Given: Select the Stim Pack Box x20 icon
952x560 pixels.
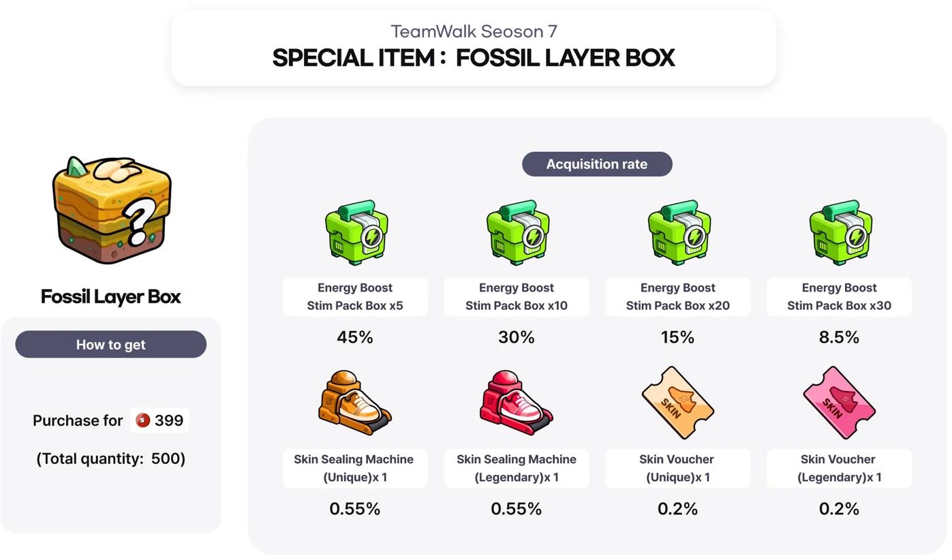Looking at the screenshot, I should [679, 232].
